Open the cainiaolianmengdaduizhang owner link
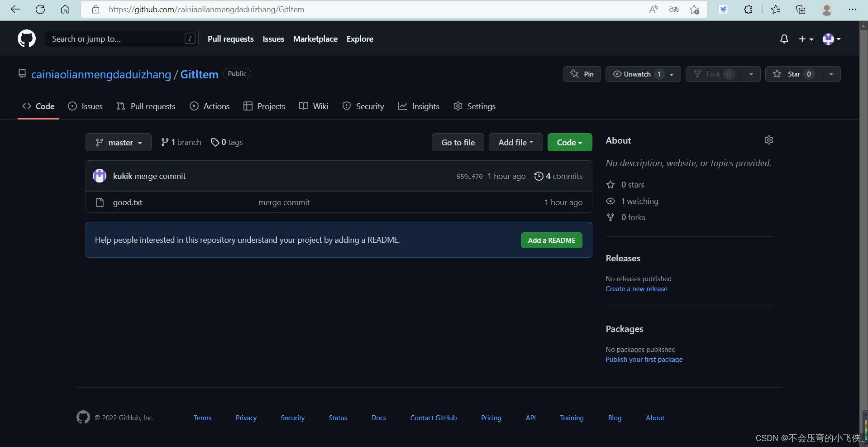This screenshot has height=447, width=868. tap(101, 74)
